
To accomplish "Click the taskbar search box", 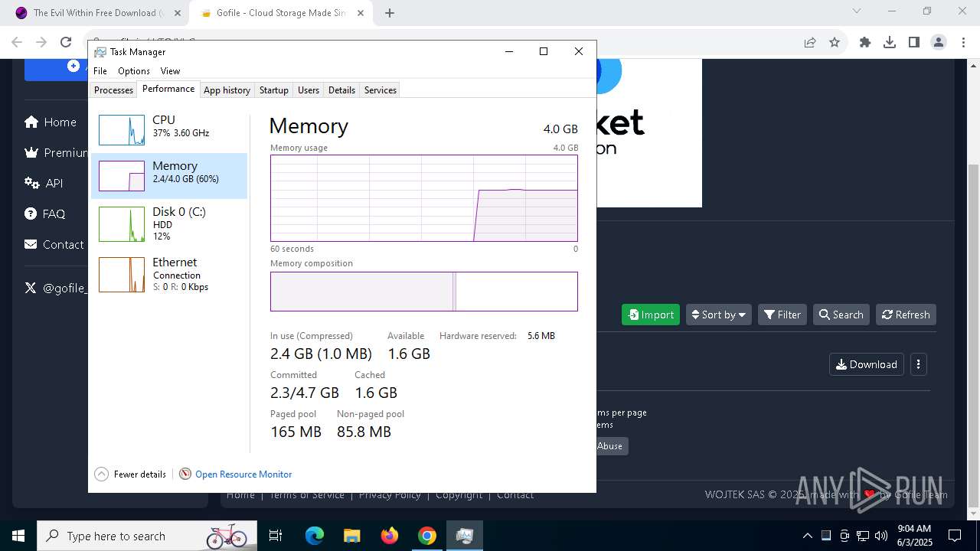I will coord(147,536).
